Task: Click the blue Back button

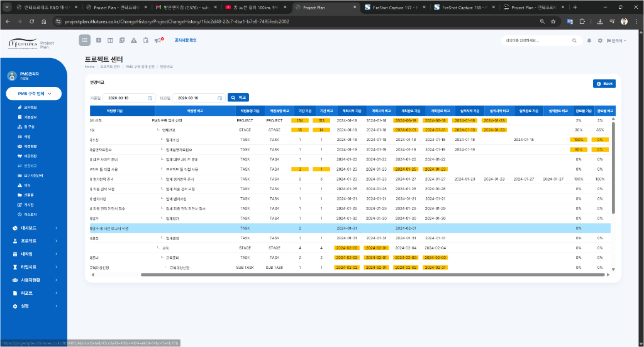Action: 604,84
